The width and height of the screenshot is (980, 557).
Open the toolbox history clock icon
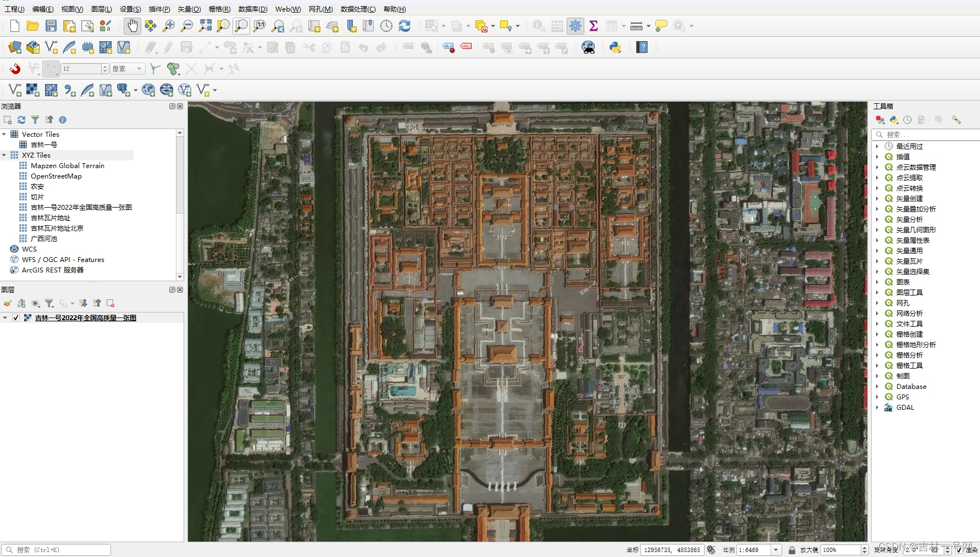coord(907,120)
